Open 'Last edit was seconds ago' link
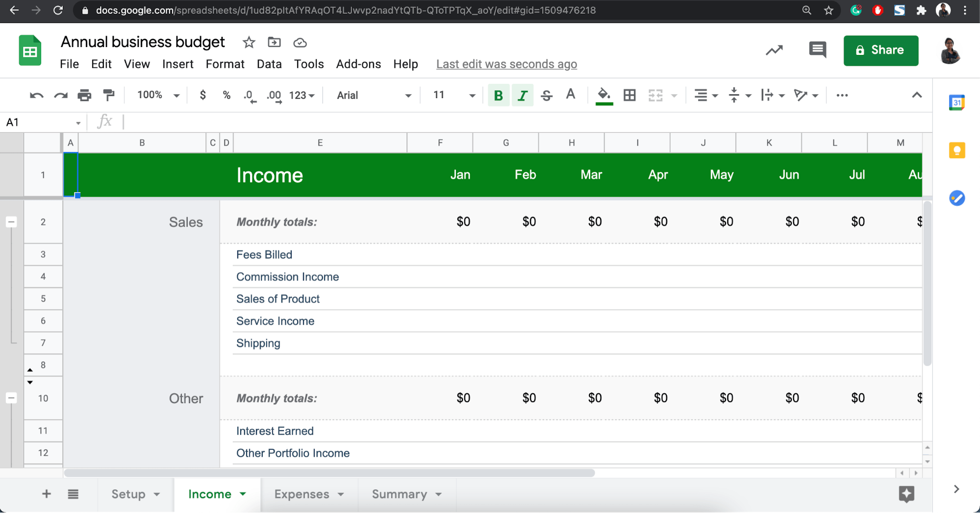Viewport: 980px width, 513px height. pos(506,64)
